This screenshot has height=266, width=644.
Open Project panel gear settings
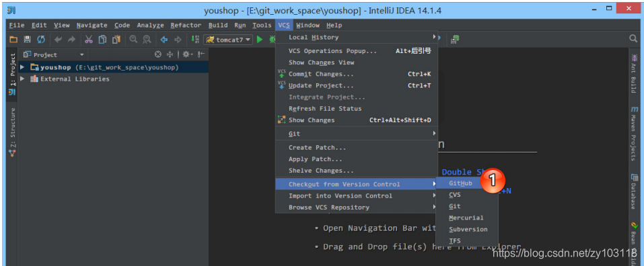point(187,54)
